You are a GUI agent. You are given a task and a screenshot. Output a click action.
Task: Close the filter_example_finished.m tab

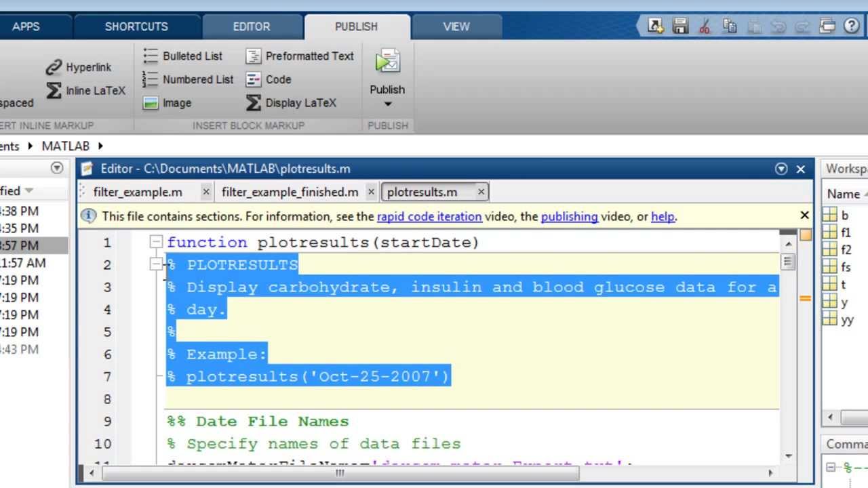click(x=371, y=192)
